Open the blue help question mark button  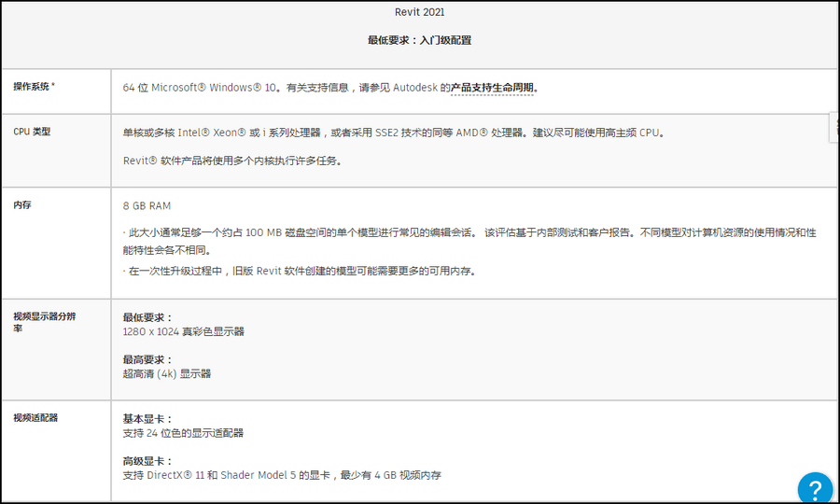point(816,488)
